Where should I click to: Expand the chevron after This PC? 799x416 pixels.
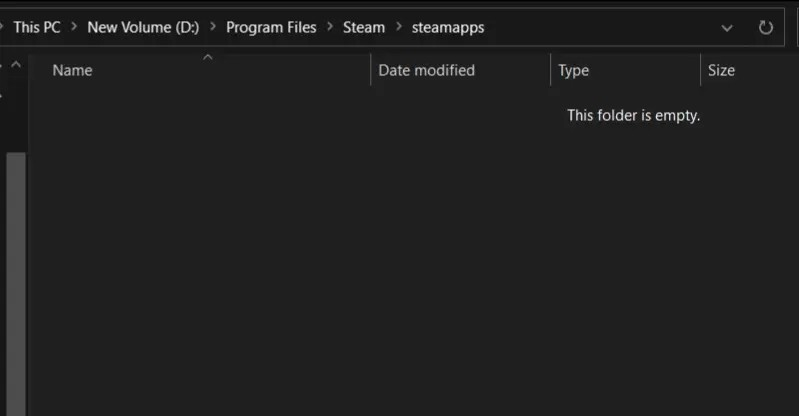click(x=73, y=28)
